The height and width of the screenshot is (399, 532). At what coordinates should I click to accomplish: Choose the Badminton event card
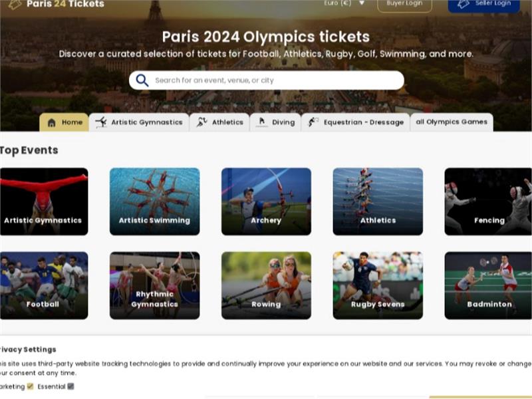coord(488,285)
